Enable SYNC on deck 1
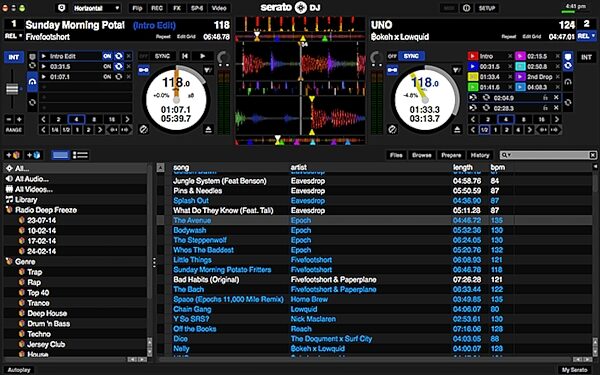Image resolution: width=600 pixels, height=375 pixels. (162, 56)
